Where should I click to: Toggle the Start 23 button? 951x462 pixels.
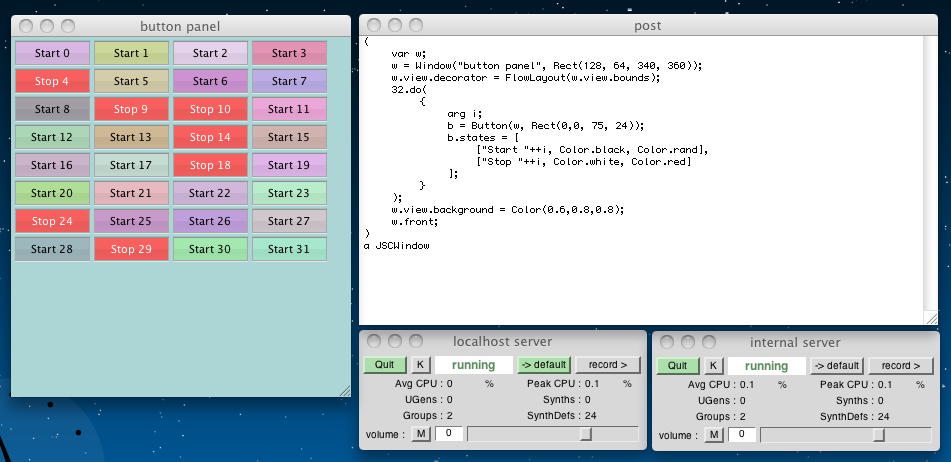coord(289,193)
